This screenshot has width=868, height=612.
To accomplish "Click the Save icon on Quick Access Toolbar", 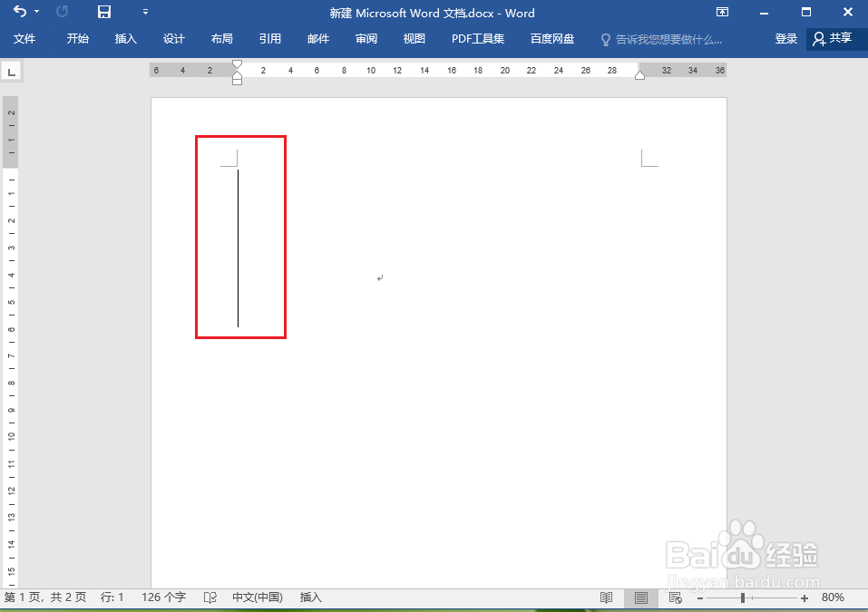I will coord(102,13).
